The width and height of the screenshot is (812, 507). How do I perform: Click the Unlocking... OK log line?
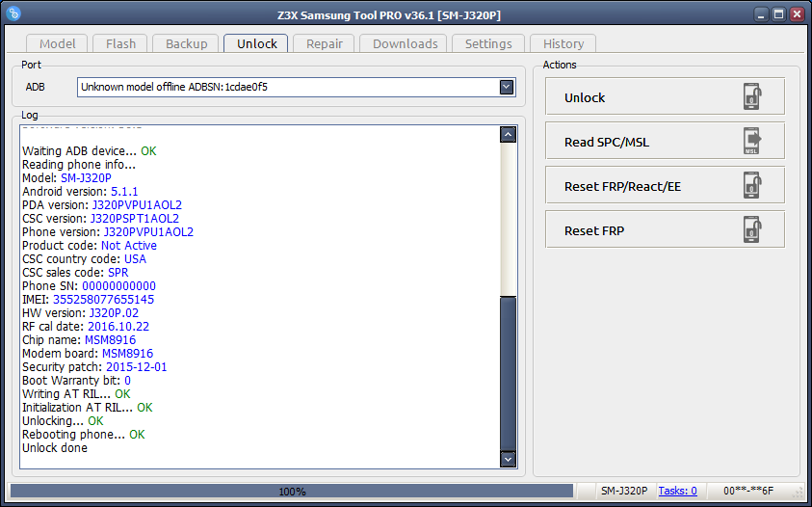[x=63, y=420]
